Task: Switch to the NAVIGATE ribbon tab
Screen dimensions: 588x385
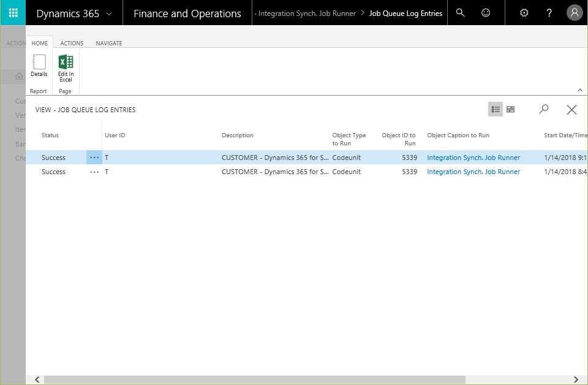Action: [109, 43]
